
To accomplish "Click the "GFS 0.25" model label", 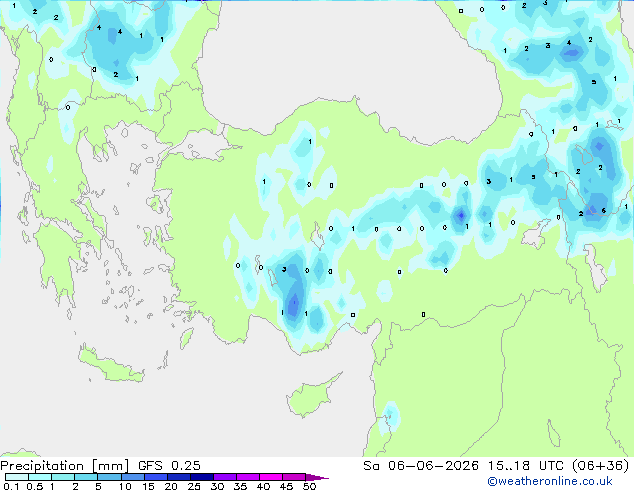I will (169, 466).
